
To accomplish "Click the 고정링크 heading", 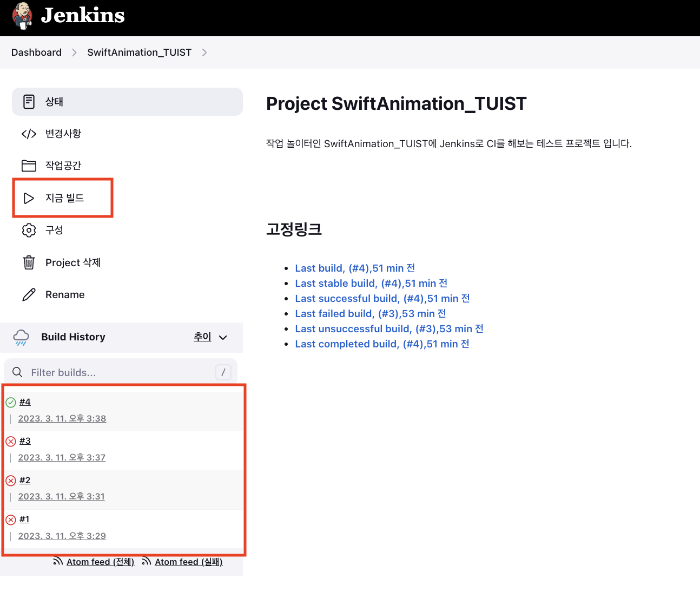I will point(294,229).
